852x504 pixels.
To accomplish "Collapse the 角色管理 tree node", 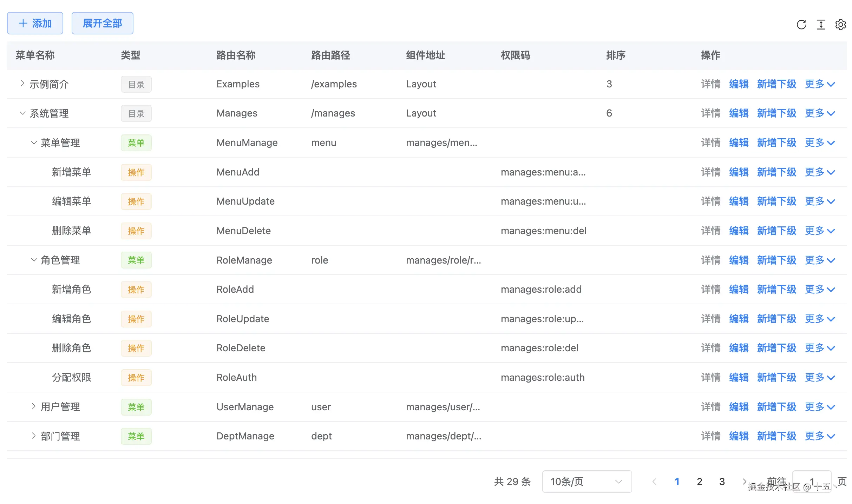I will point(34,260).
